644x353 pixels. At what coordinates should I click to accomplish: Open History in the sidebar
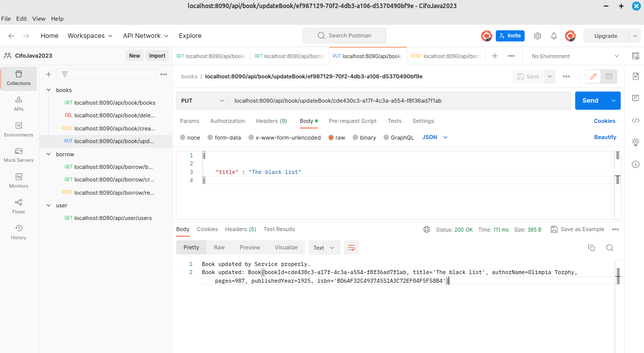pos(19,233)
